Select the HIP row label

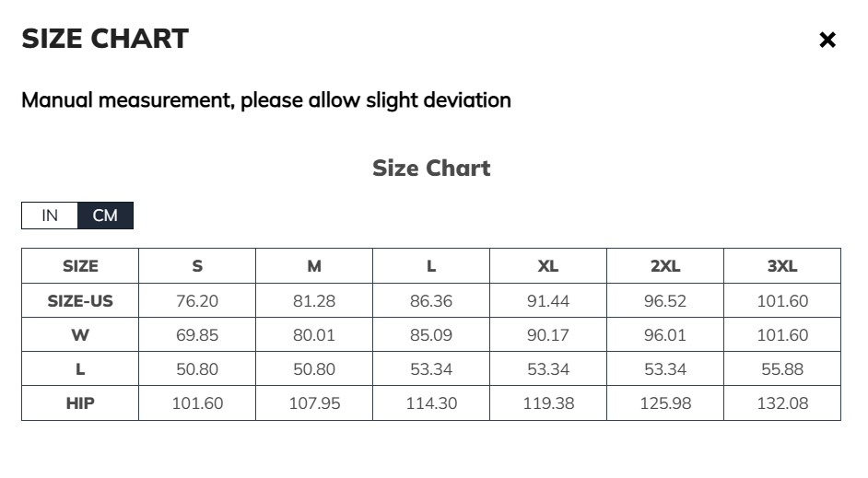(x=80, y=403)
